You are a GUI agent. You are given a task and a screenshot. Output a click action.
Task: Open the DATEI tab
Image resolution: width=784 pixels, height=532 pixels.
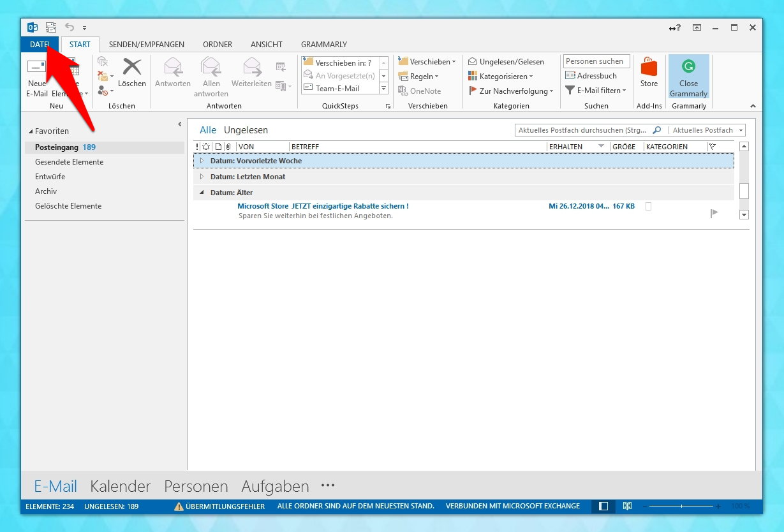[40, 44]
